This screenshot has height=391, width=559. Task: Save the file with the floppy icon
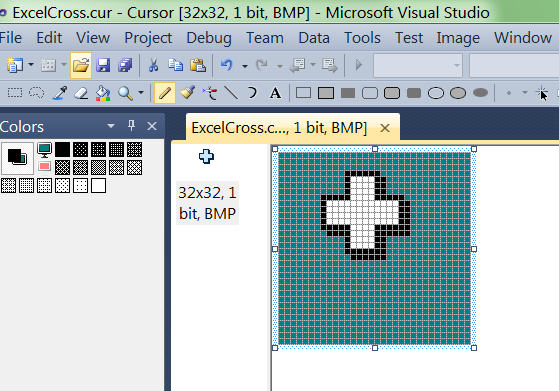click(x=103, y=65)
